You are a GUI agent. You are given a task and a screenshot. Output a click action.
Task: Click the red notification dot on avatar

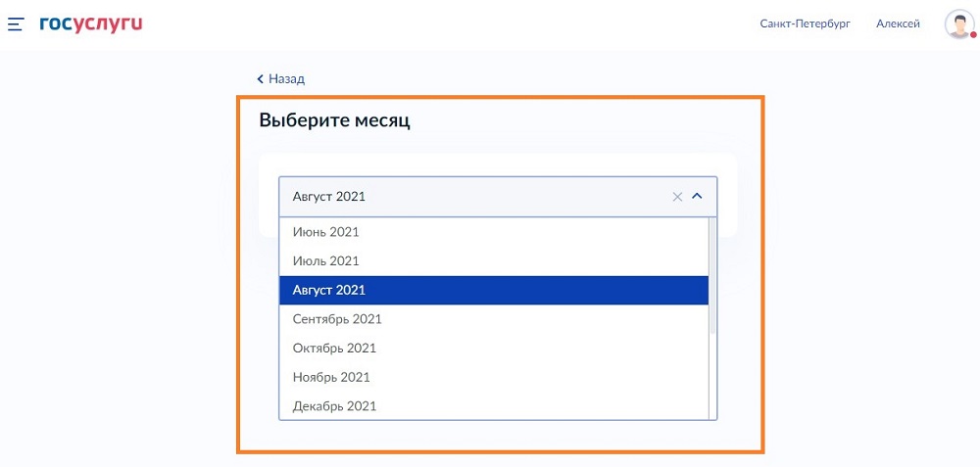coord(973,35)
